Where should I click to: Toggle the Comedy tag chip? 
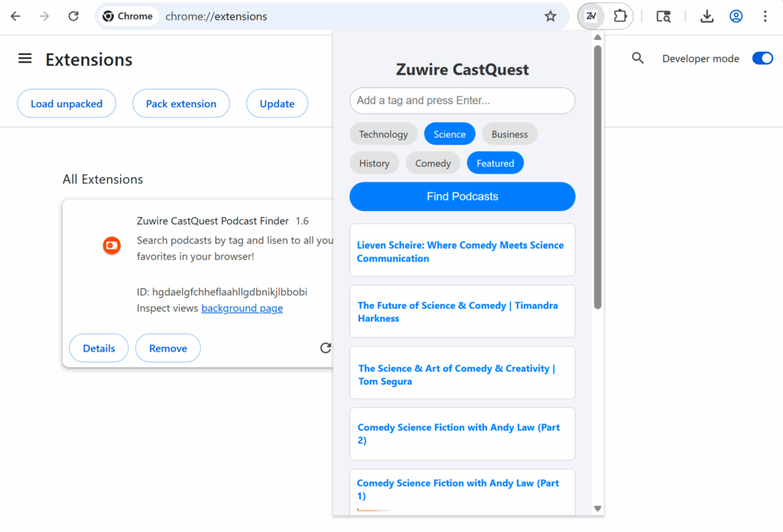click(x=433, y=164)
